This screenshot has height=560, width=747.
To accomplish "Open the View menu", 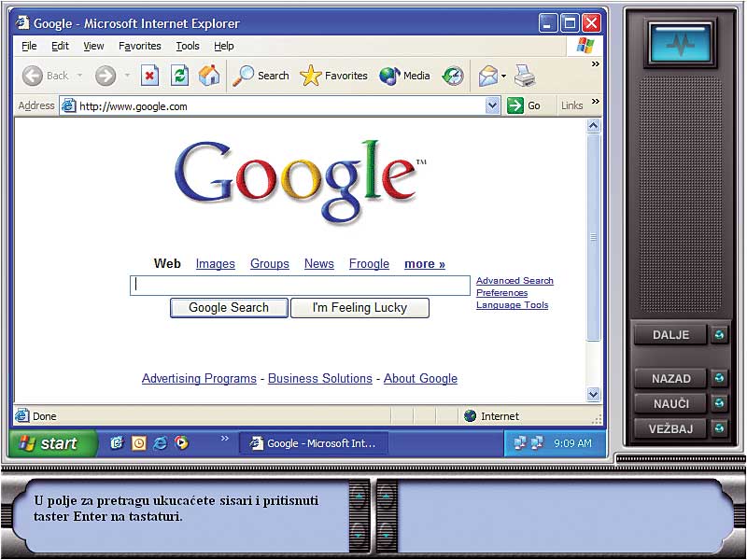I will click(x=93, y=46).
